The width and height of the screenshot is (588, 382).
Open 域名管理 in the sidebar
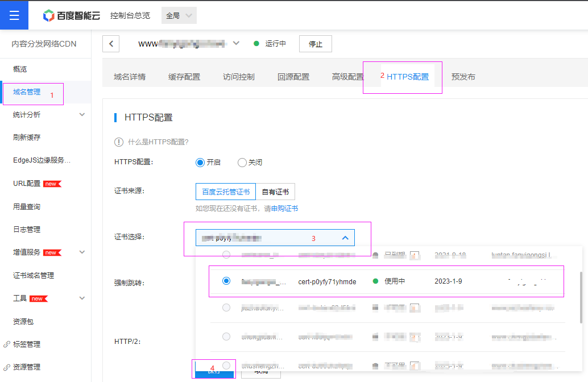click(27, 92)
